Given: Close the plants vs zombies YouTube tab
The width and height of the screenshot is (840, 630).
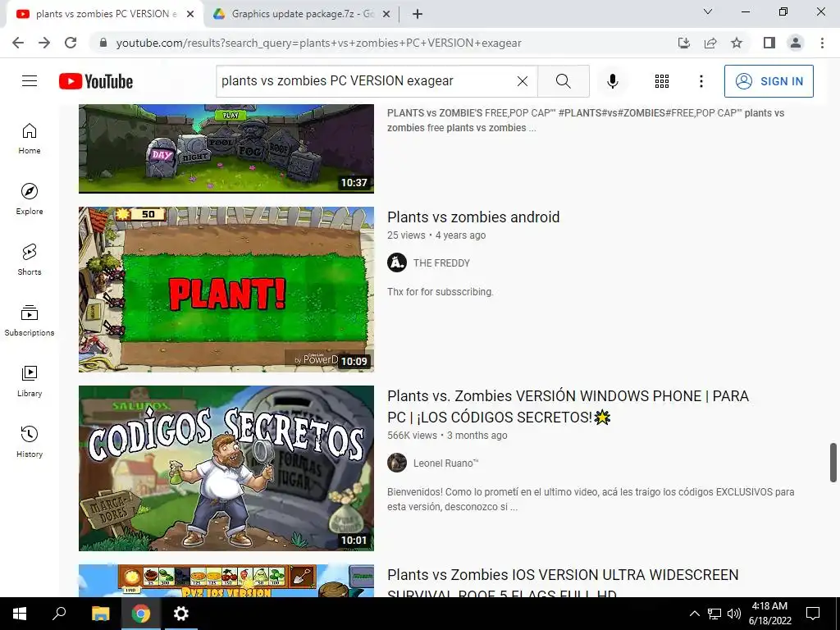Looking at the screenshot, I should [x=190, y=15].
